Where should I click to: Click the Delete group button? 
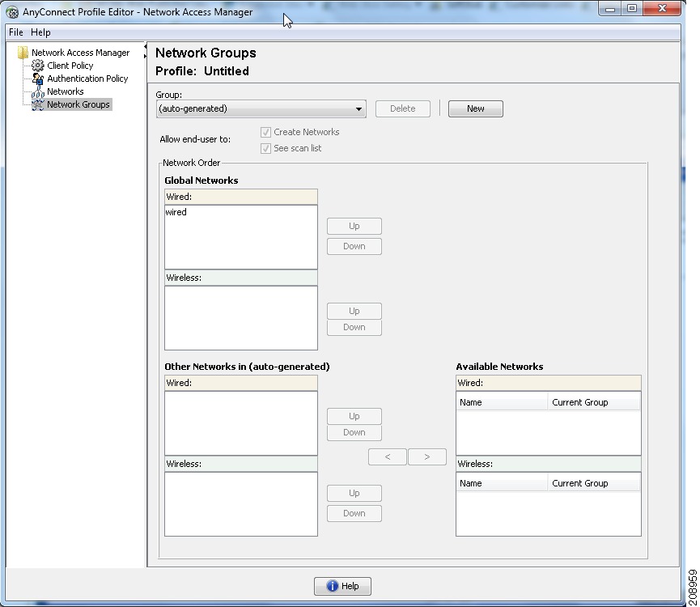pyautogui.click(x=403, y=109)
